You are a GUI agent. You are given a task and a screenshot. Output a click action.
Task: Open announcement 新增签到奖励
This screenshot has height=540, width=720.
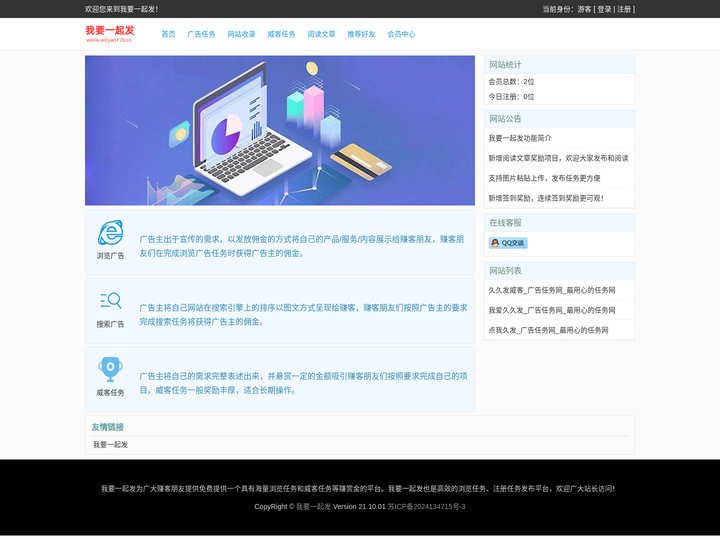(546, 198)
